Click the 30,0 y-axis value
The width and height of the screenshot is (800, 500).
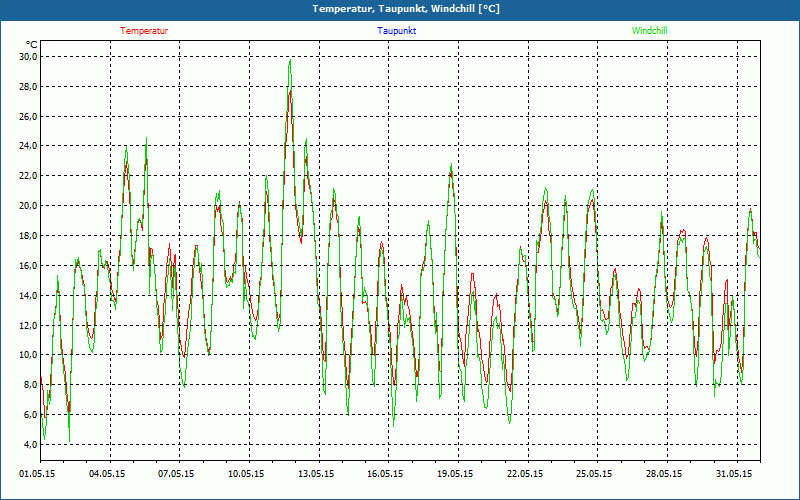pos(29,57)
